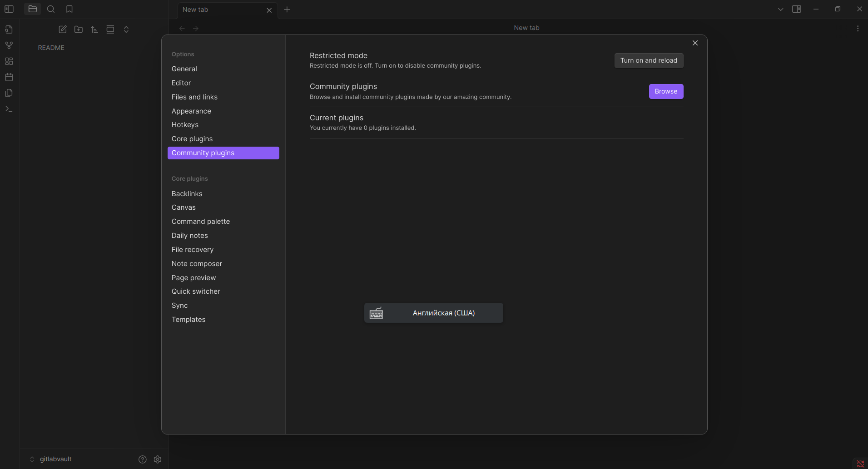This screenshot has height=469, width=868.
Task: Open the search magnifier icon
Action: point(51,9)
